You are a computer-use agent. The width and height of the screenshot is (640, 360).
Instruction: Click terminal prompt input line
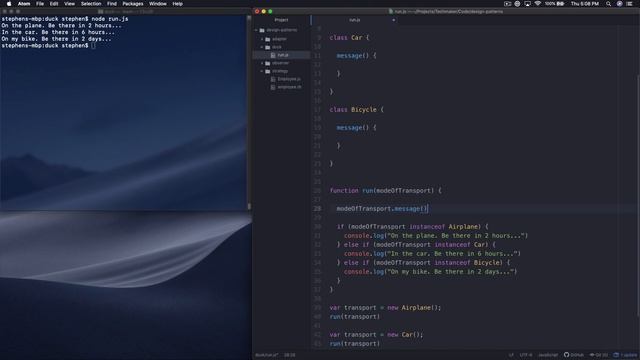pyautogui.click(x=48, y=46)
